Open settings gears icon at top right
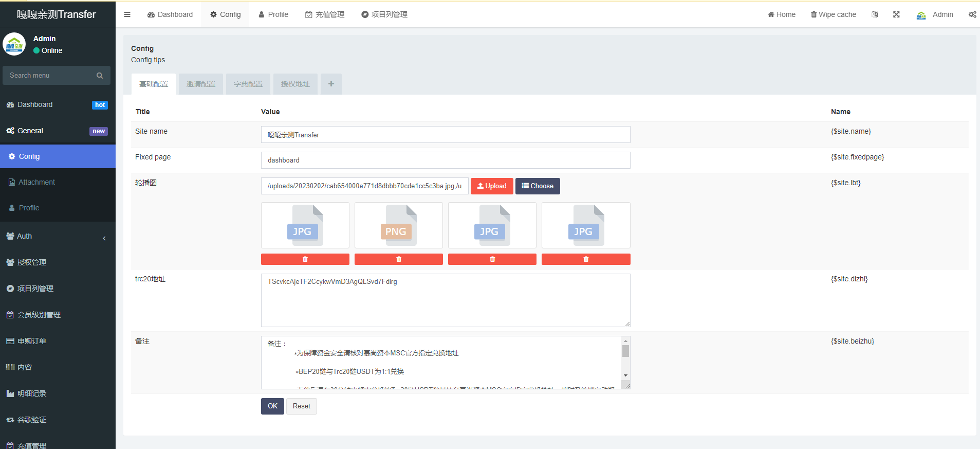 point(972,14)
